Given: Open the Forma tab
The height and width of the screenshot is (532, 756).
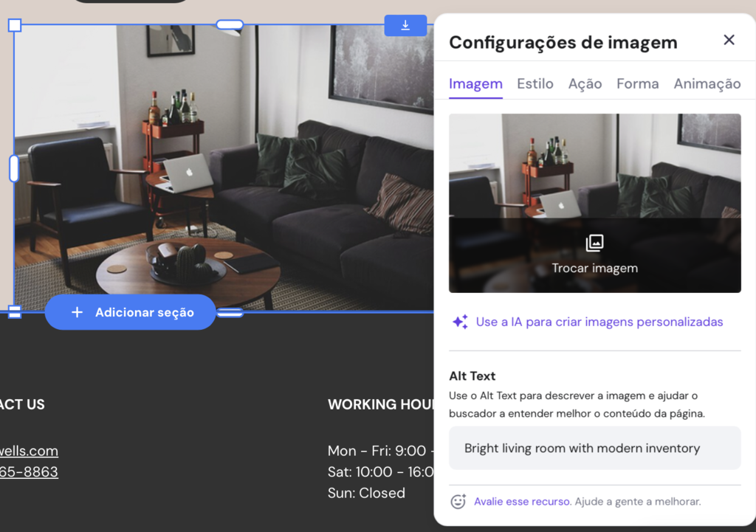Looking at the screenshot, I should 637,84.
